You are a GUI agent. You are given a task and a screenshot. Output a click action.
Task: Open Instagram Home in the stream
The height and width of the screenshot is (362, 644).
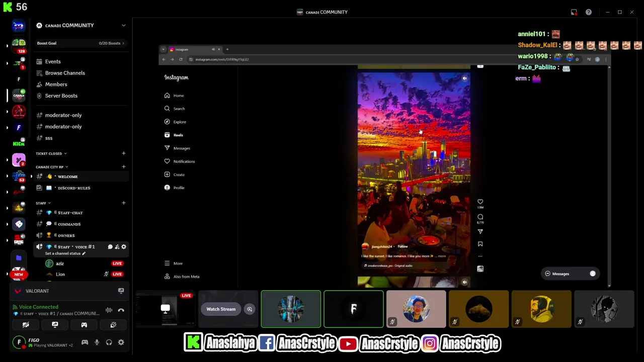[x=174, y=96]
